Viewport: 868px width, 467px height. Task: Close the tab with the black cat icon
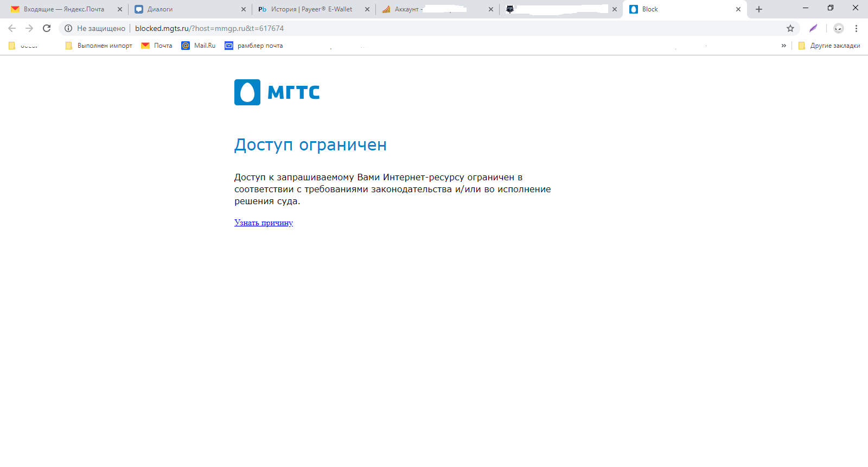click(615, 9)
